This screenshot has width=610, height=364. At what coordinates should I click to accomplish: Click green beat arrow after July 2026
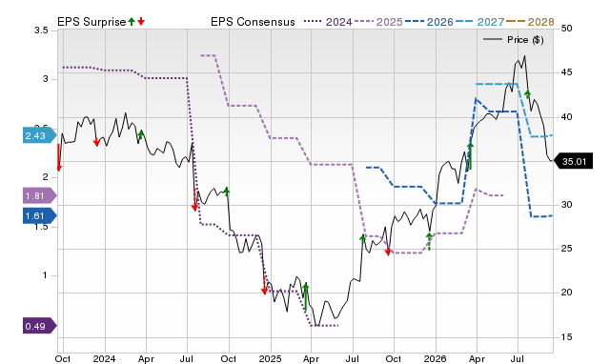pos(527,93)
